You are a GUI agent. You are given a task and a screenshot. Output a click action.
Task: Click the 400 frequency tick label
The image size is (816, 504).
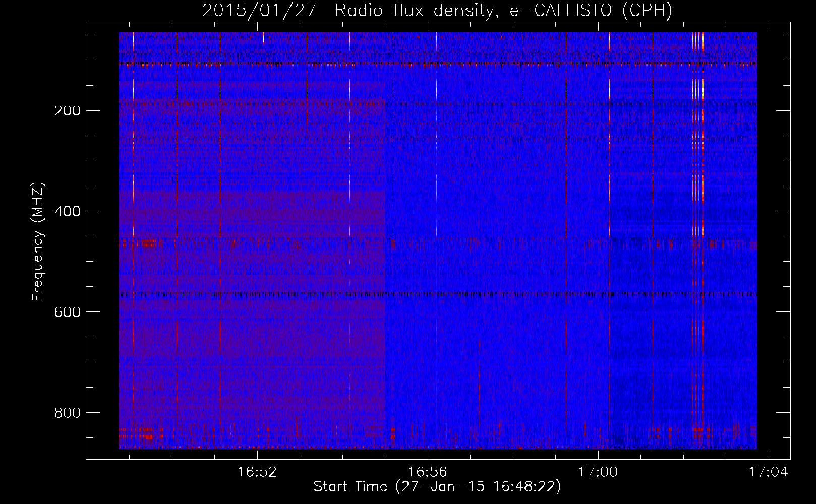(x=68, y=211)
